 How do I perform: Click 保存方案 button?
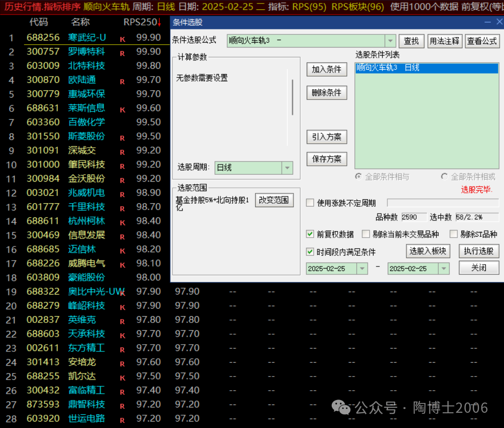coord(326,159)
